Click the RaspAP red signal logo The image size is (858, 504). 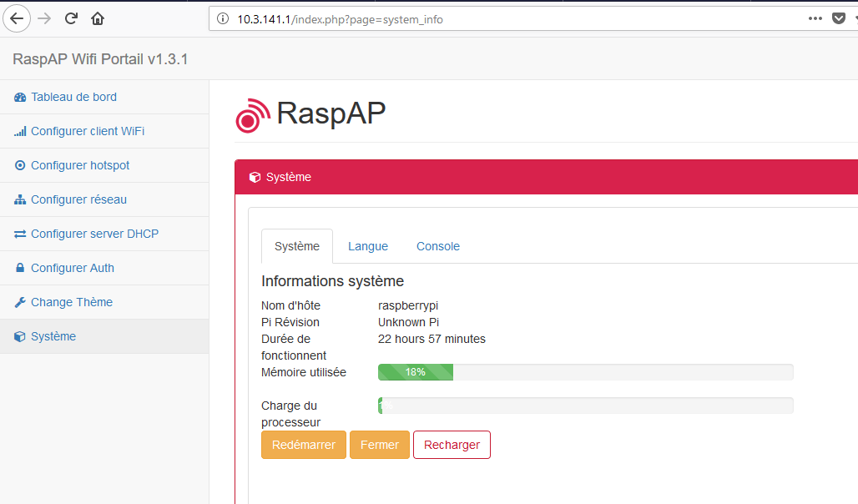pos(253,115)
